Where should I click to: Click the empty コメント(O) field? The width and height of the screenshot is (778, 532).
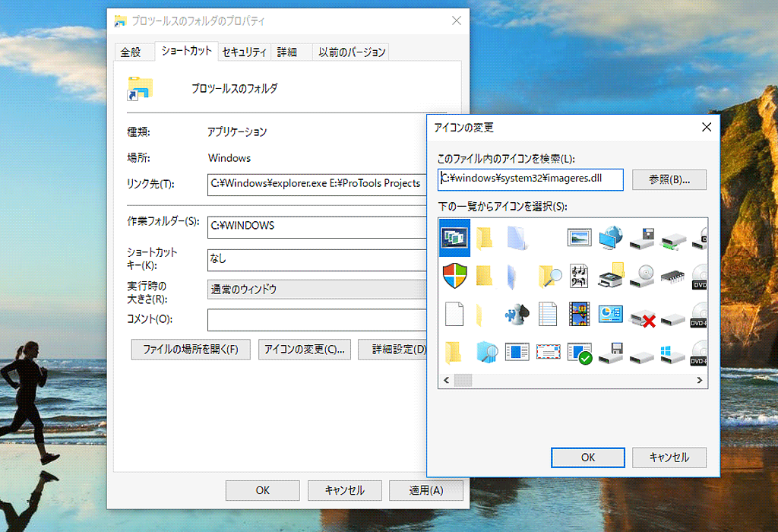[317, 320]
